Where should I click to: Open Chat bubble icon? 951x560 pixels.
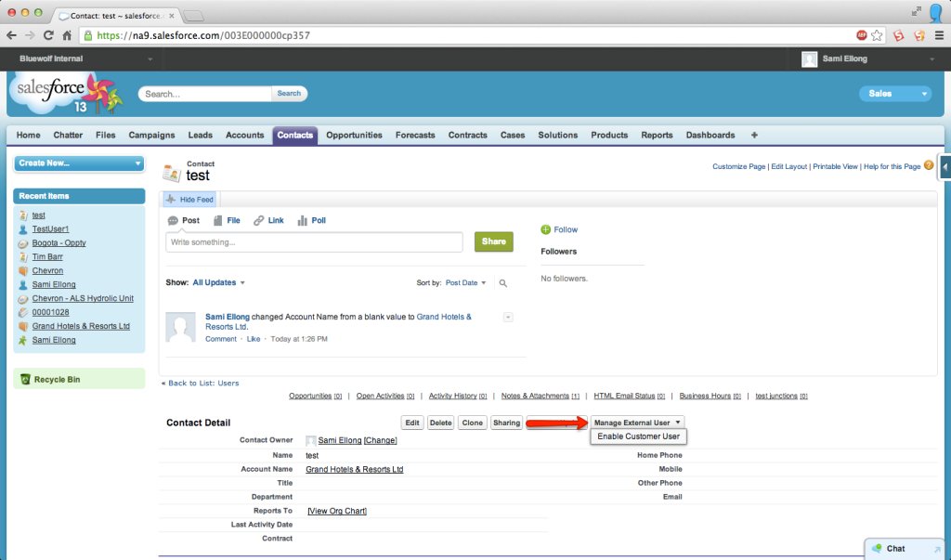(877, 548)
